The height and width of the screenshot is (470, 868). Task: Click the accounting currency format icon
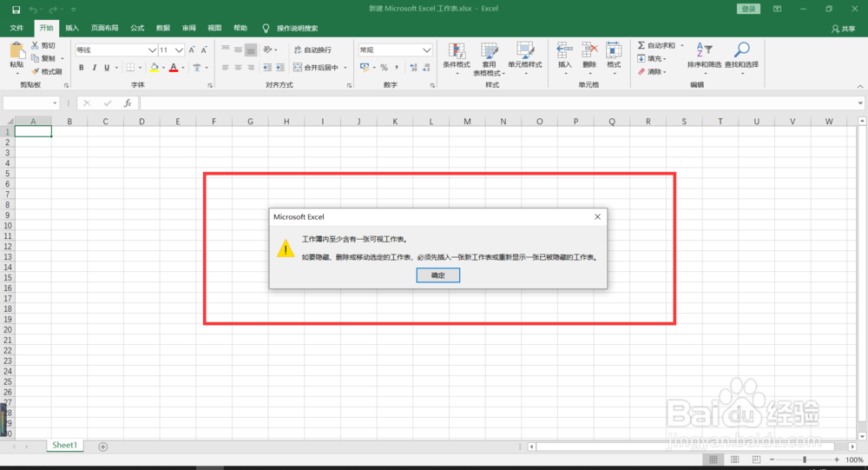click(x=365, y=68)
